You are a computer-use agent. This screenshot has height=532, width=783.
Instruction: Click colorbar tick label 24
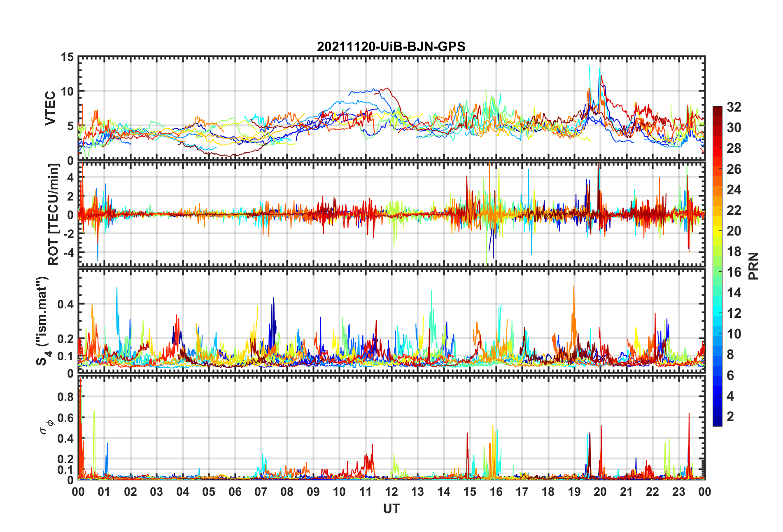coord(734,190)
